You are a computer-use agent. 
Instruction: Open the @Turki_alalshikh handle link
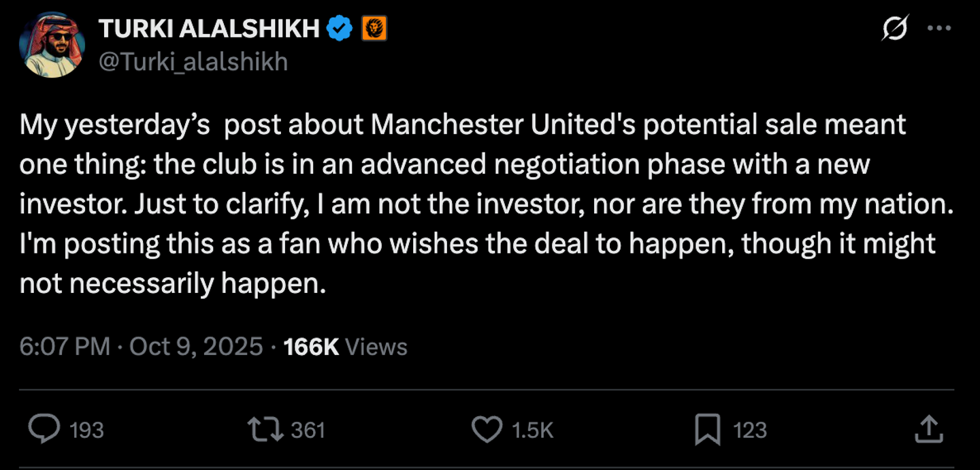point(193,62)
